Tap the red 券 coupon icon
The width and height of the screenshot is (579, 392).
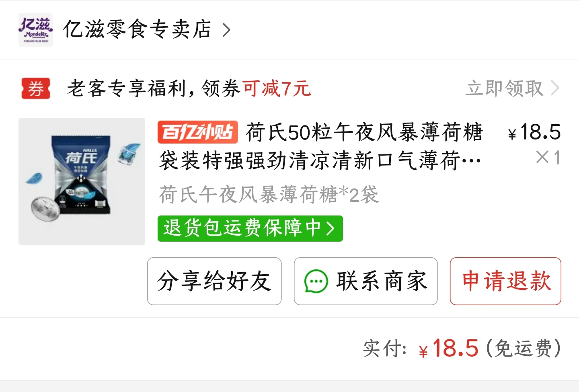36,88
